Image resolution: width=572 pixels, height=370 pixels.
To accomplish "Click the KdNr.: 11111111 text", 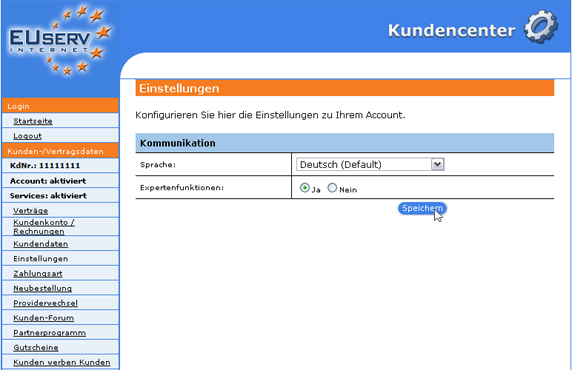I will 45,166.
